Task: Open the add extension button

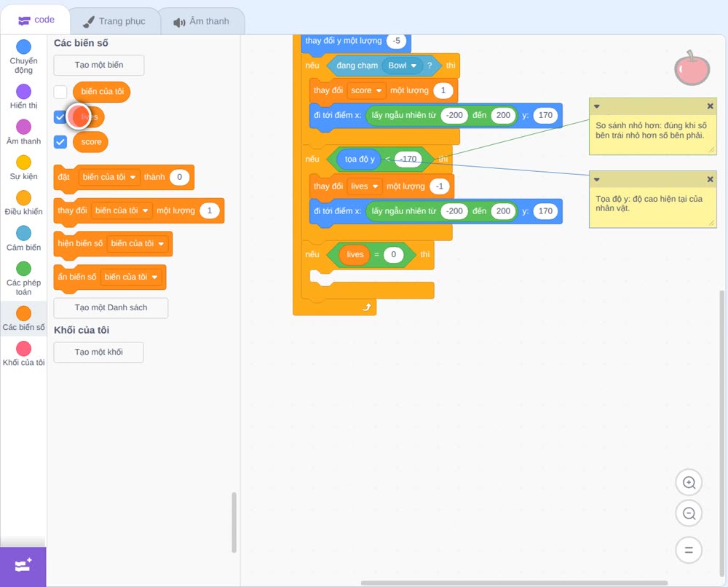Action: (x=23, y=566)
